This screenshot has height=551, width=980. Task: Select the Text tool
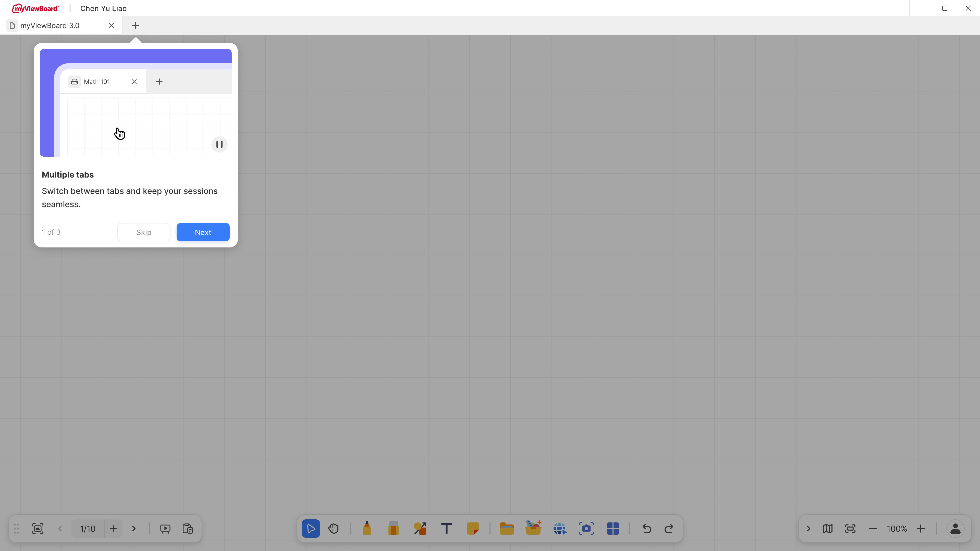pyautogui.click(x=446, y=528)
